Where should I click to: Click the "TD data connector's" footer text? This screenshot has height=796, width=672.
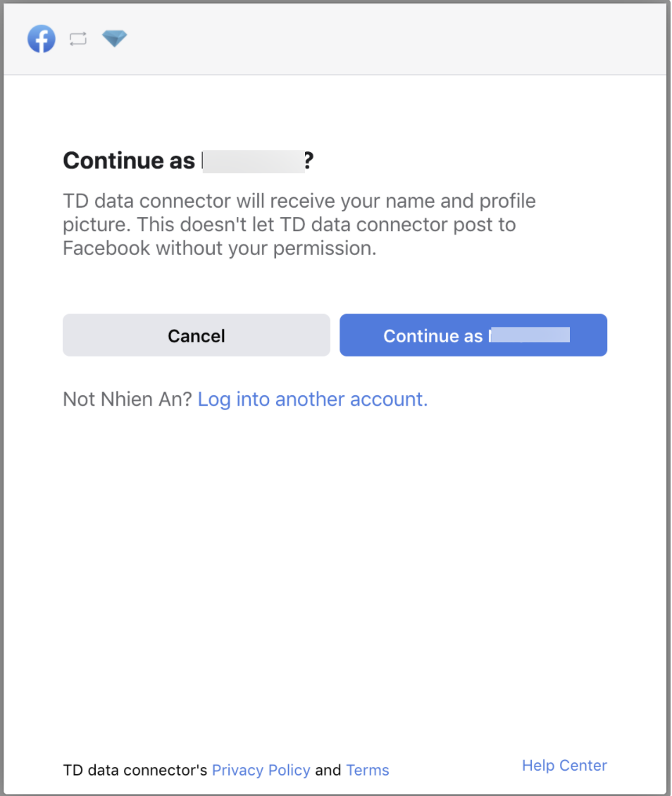coord(135,770)
